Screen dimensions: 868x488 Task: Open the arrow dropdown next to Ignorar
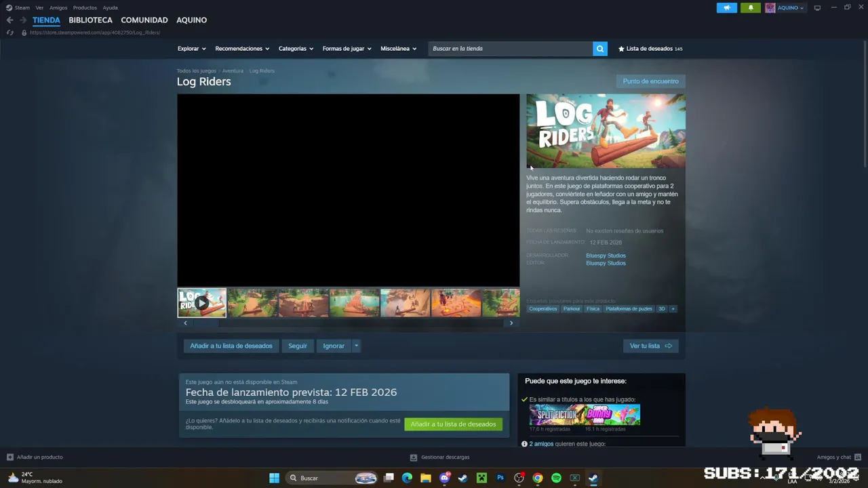356,346
